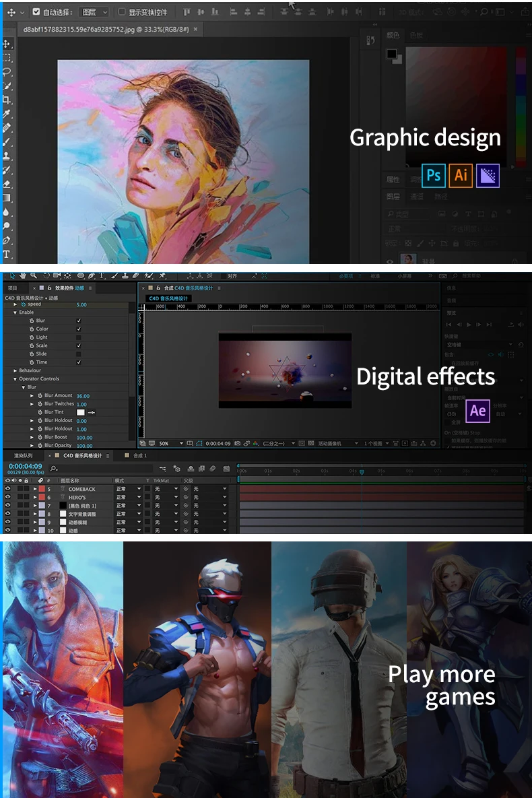Screen dimensions: 532x798
Task: Hide the COMEBACK layer with eye icon
Action: 7,489
